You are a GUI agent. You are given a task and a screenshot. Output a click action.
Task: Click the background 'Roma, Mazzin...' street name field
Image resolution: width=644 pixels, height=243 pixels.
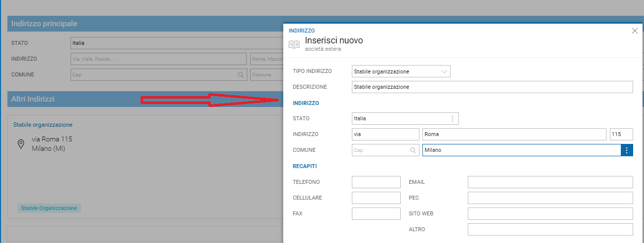click(x=267, y=59)
